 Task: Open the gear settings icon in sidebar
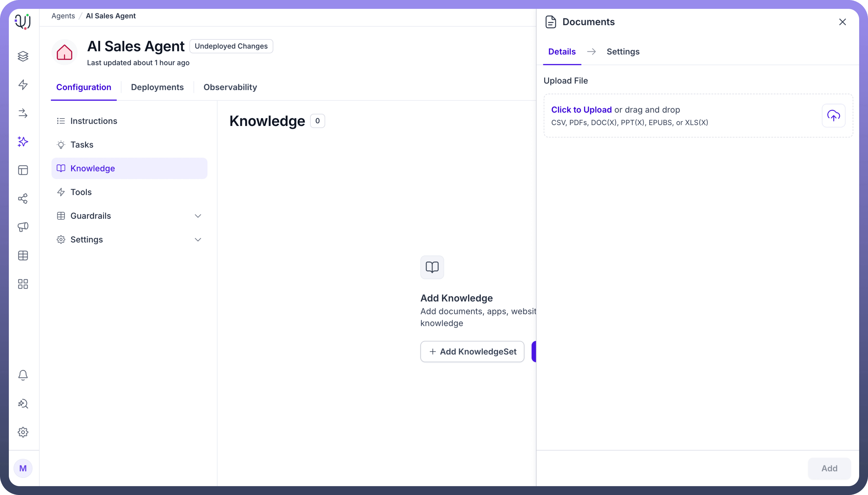click(x=23, y=432)
